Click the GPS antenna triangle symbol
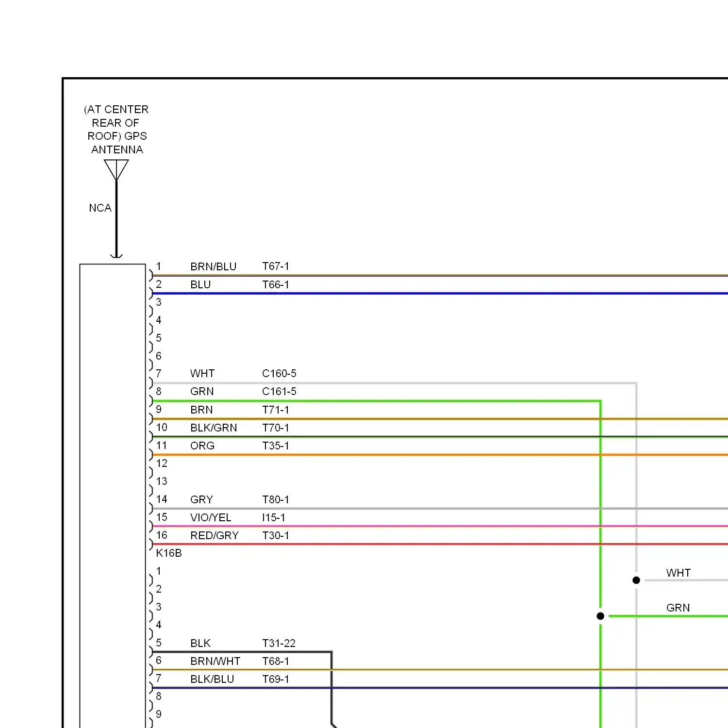 (116, 170)
